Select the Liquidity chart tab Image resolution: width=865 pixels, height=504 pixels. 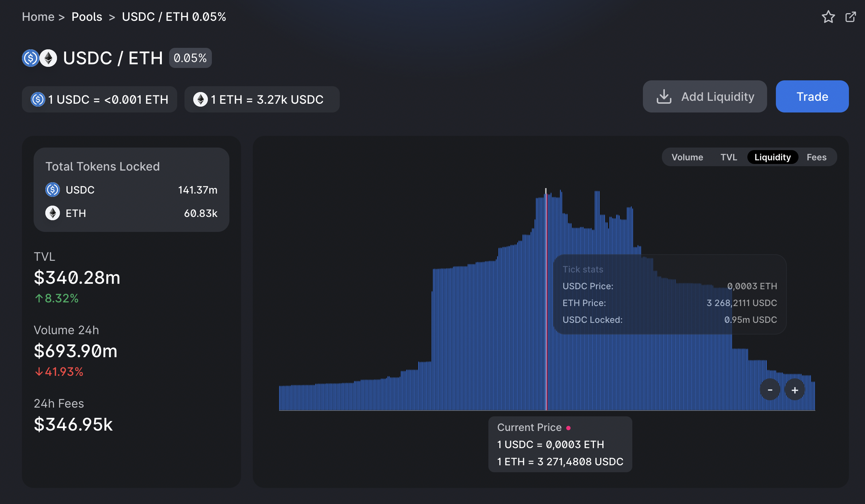click(x=772, y=157)
